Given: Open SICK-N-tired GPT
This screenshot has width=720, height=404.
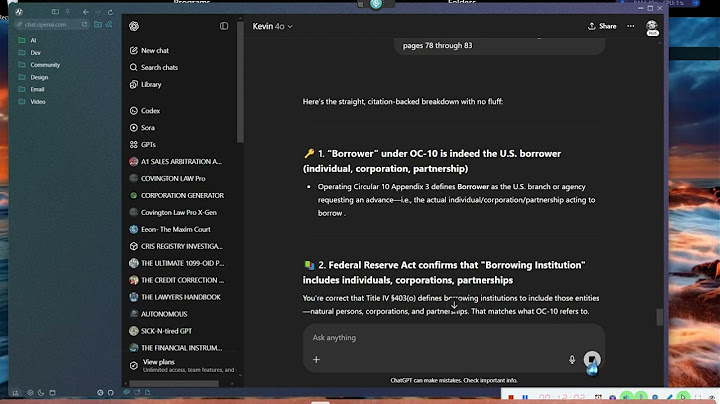Looking at the screenshot, I should coord(161,331).
